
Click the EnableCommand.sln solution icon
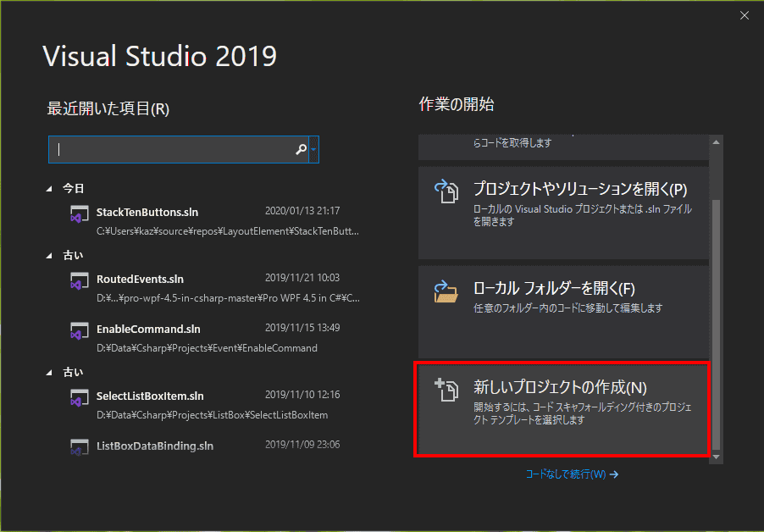(80, 330)
